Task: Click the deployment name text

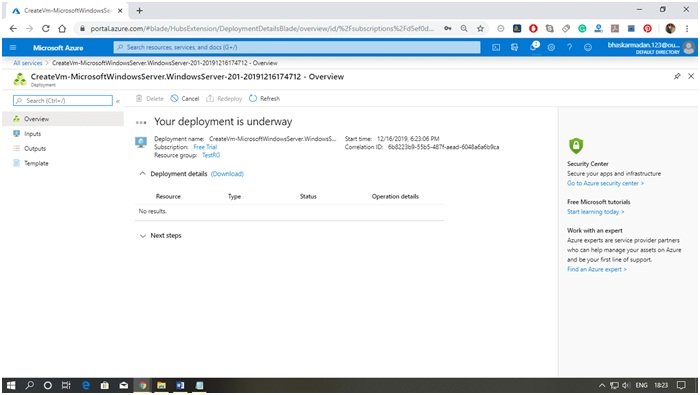Action: coord(272,139)
